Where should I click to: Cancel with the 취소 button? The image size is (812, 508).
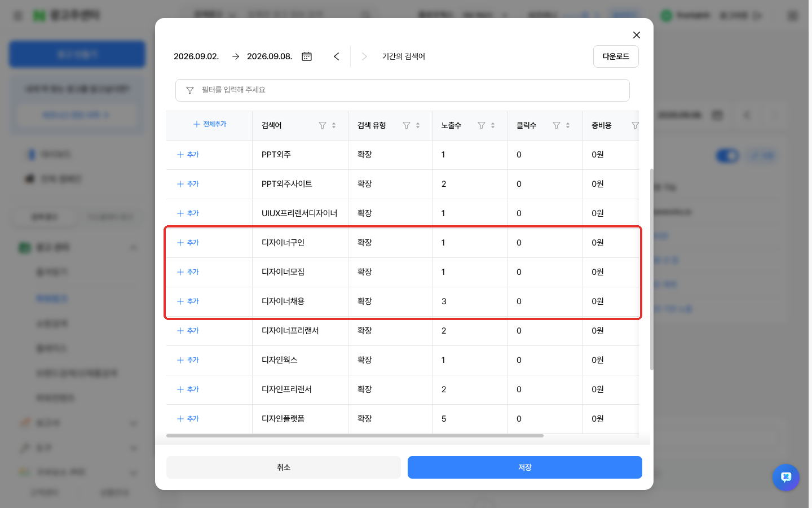(284, 467)
